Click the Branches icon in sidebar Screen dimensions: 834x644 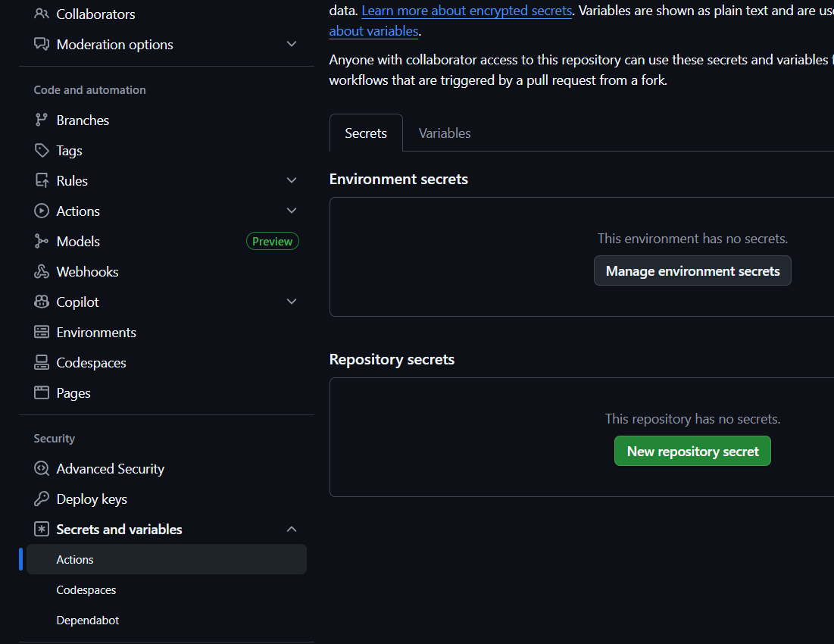(42, 120)
